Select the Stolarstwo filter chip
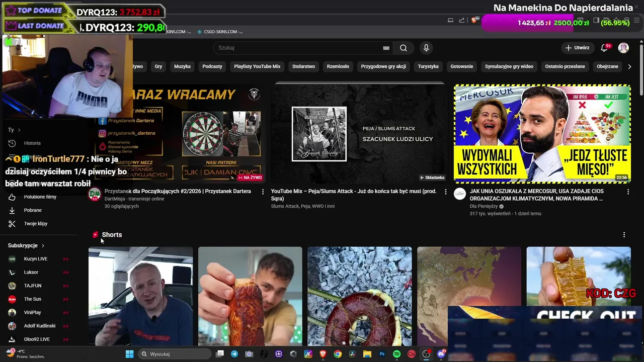Viewport: 644px width, 362px height. [303, 66]
